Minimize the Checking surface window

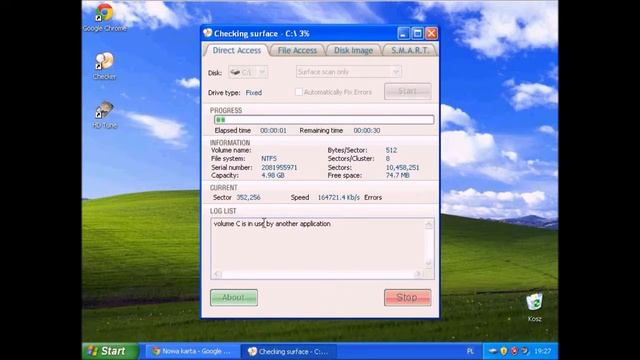click(403, 33)
